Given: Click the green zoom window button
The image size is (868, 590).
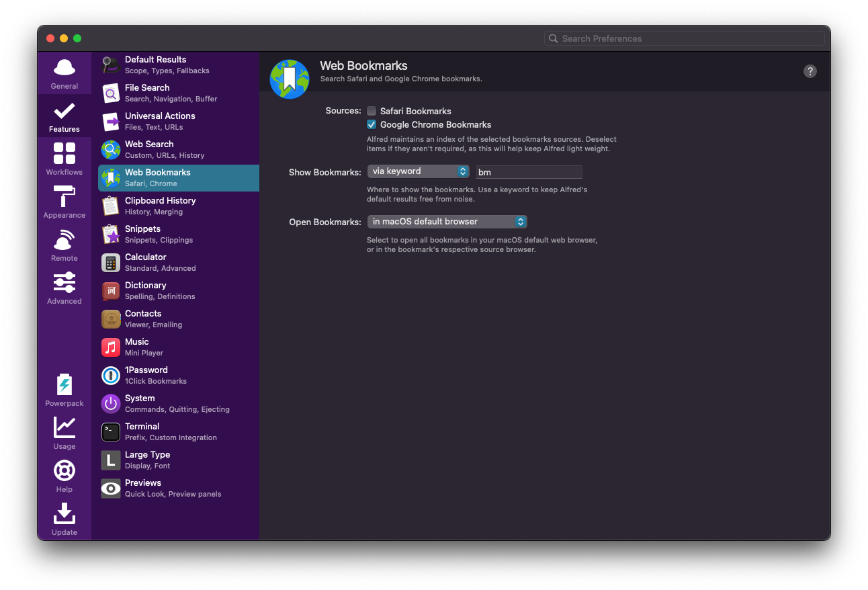Looking at the screenshot, I should [x=77, y=38].
